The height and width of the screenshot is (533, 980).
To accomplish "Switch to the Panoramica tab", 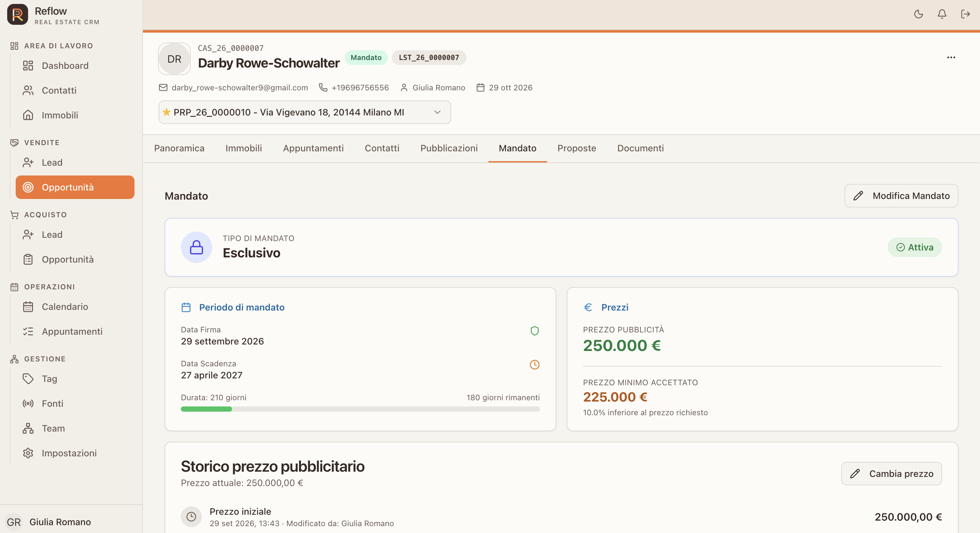I will pos(179,148).
